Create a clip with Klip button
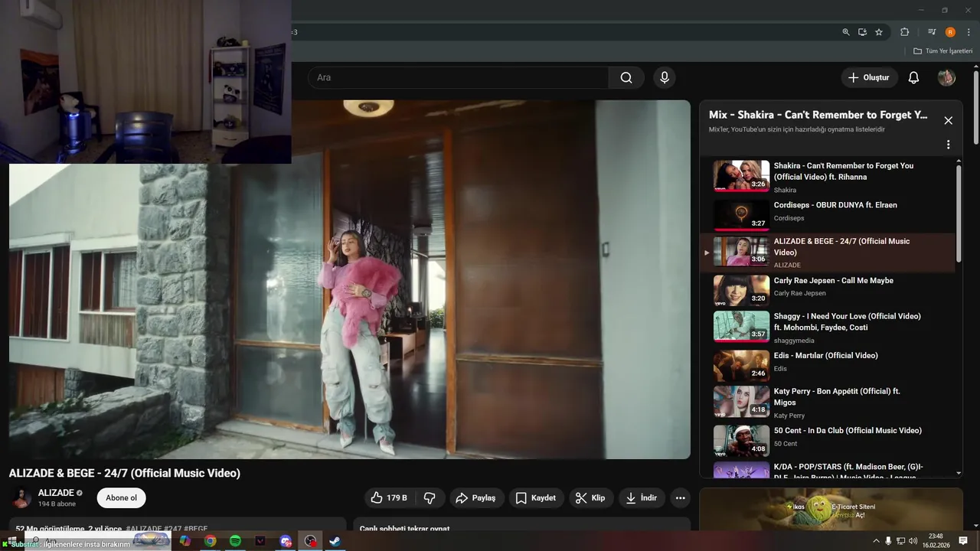This screenshot has height=551, width=980. pos(590,498)
